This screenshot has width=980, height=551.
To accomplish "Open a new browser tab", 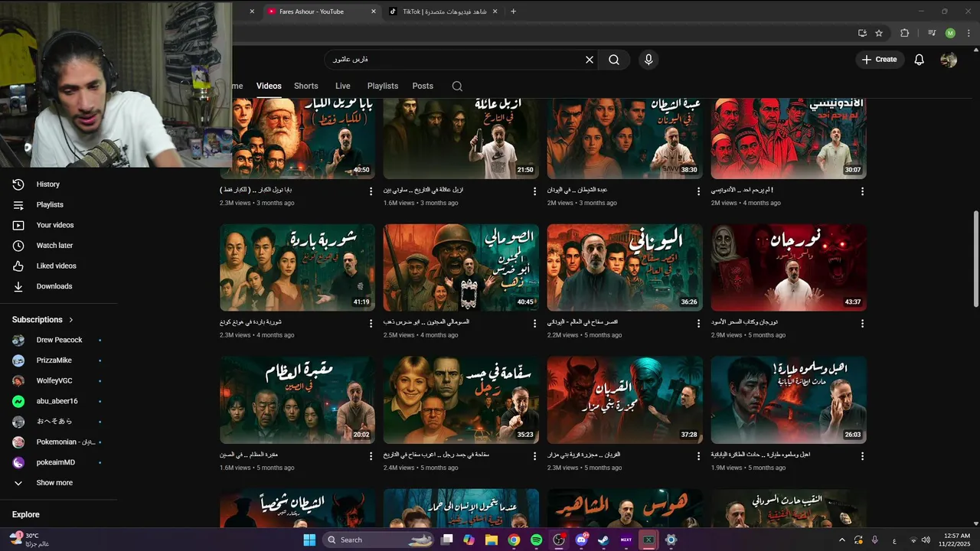I will point(513,11).
